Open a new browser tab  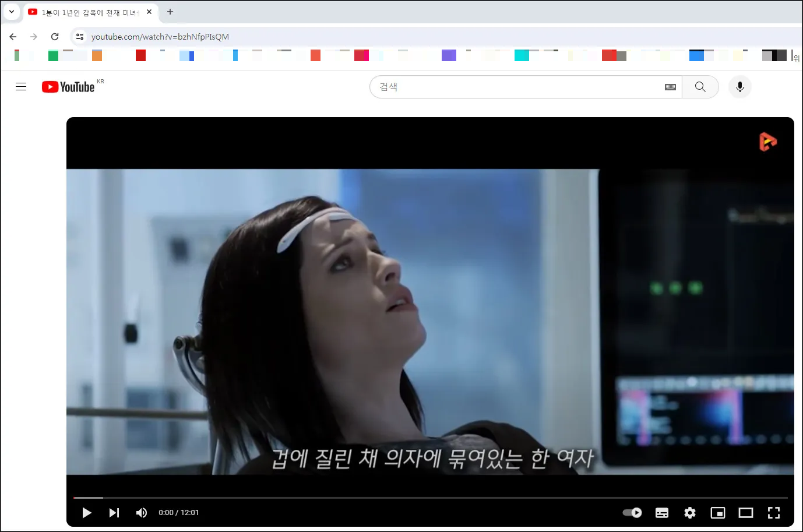click(170, 12)
